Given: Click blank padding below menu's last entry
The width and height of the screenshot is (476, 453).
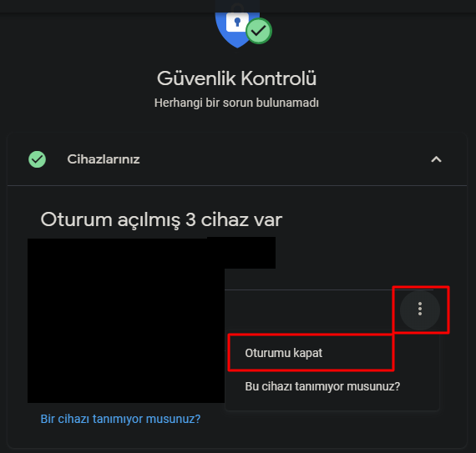Looking at the screenshot, I should [x=332, y=406].
